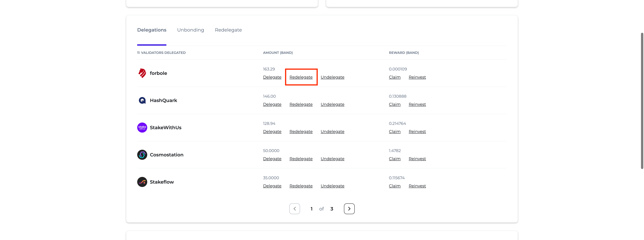This screenshot has width=644, height=240.
Task: Click the 35.0000 delegated amount
Action: 271,178
